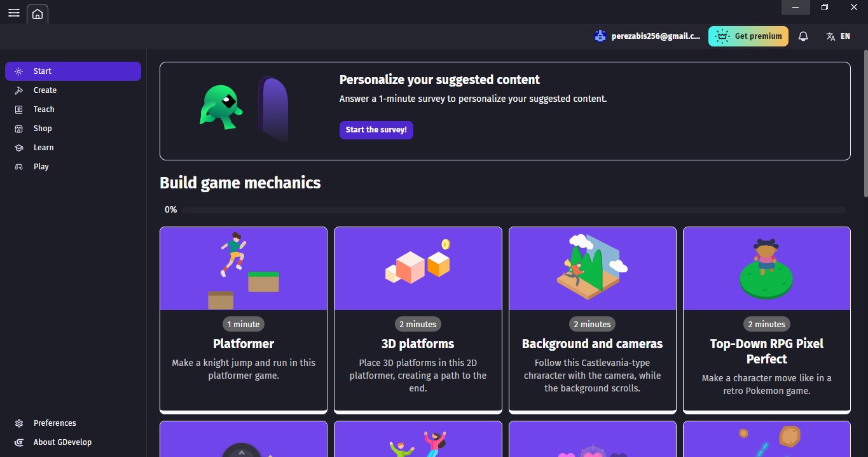Click the vertical scrollbar thumb
The image size is (868, 457).
pos(865,124)
